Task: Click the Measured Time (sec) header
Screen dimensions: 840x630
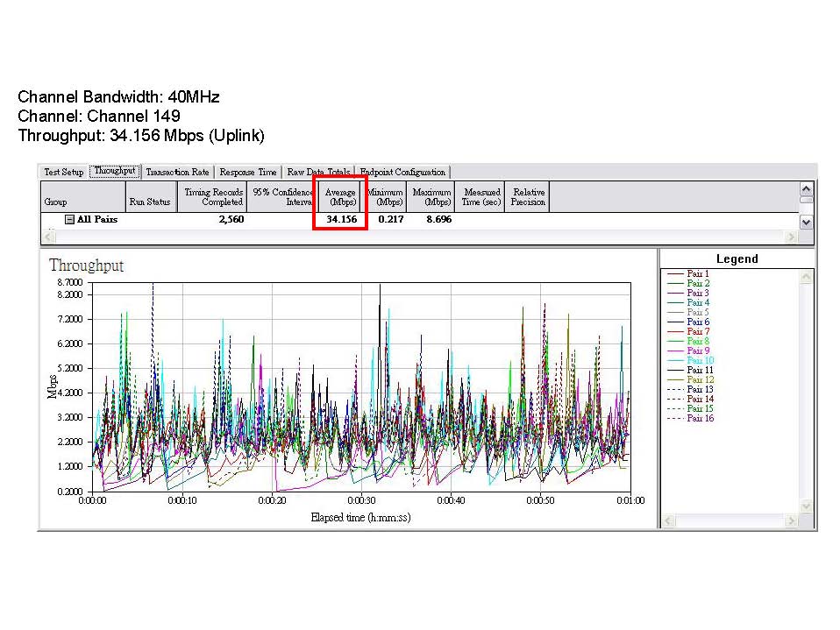Action: click(481, 197)
